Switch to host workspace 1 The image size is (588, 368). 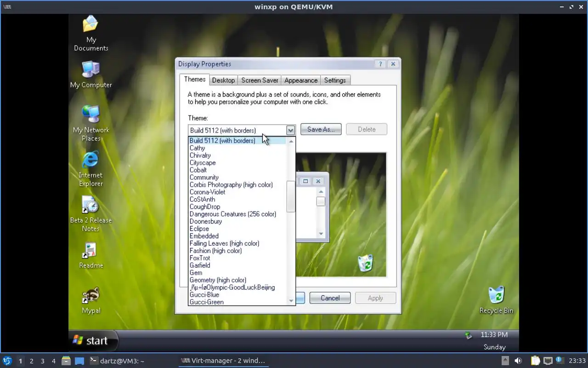[x=20, y=361]
